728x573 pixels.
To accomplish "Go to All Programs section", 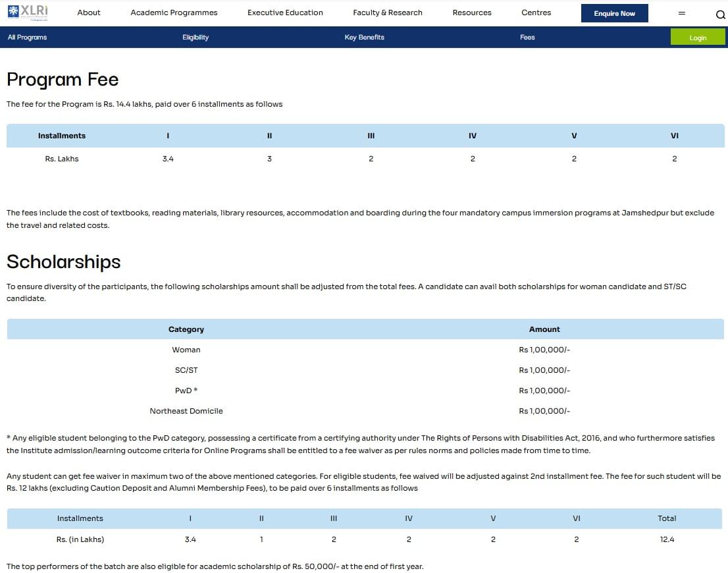I will [x=28, y=38].
